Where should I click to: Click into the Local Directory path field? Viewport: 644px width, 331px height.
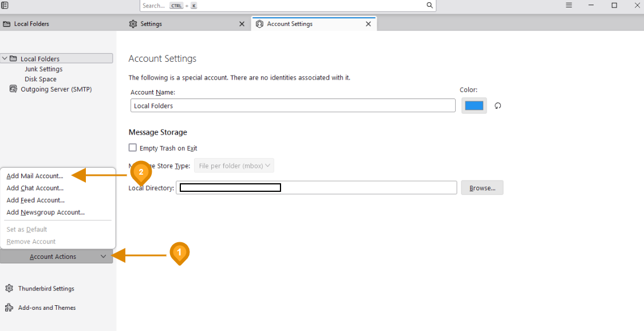pos(316,188)
